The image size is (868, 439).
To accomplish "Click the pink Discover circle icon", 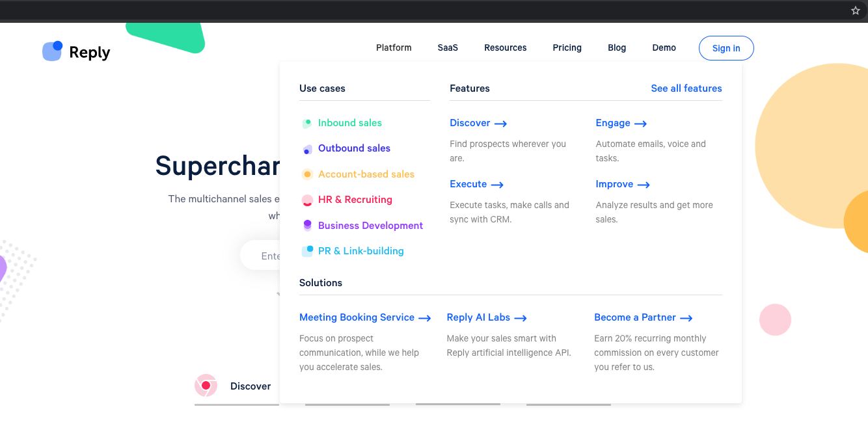I will coord(206,386).
